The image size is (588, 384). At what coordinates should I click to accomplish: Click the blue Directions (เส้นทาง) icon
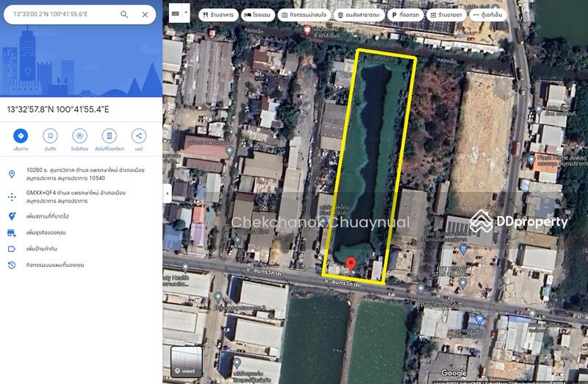[21, 136]
